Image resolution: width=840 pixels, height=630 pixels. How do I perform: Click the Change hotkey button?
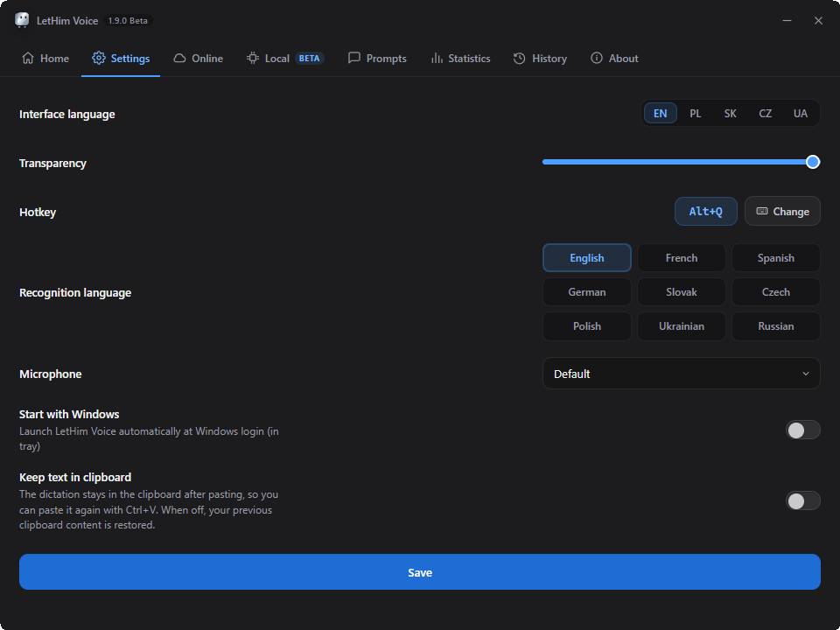(782, 211)
